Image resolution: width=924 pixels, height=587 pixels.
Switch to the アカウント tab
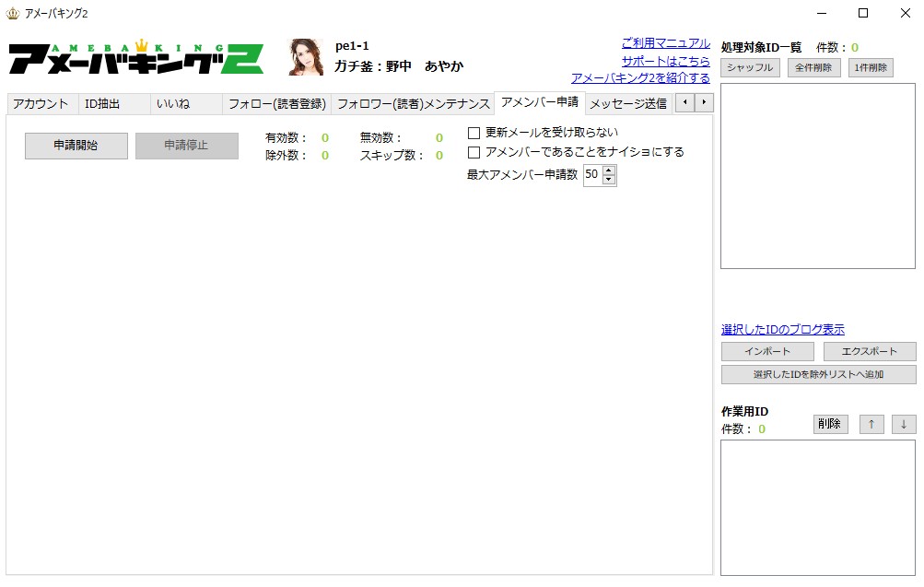click(x=41, y=104)
